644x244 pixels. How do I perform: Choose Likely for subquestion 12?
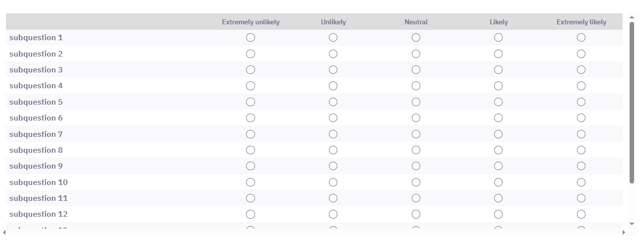click(498, 214)
